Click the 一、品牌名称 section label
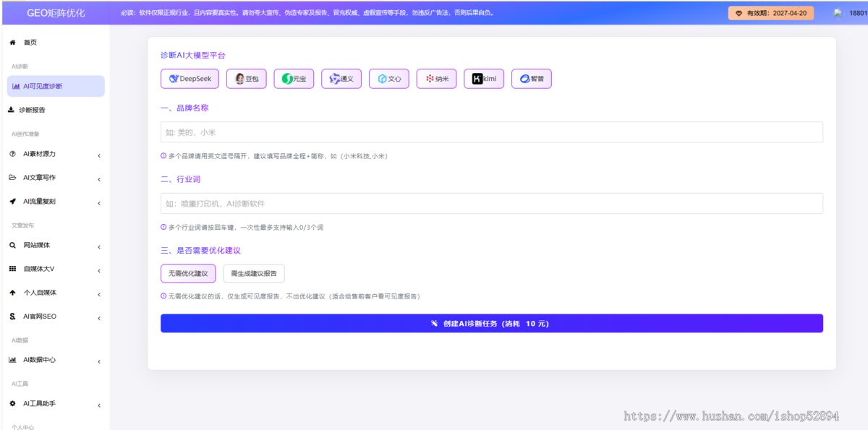 (184, 108)
